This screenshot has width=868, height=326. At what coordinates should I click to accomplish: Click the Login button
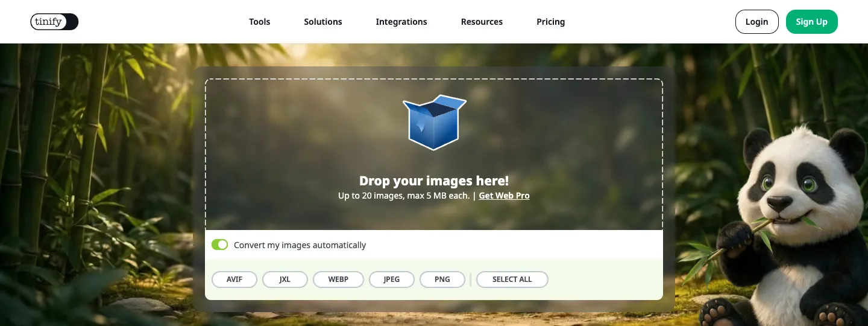coord(757,22)
